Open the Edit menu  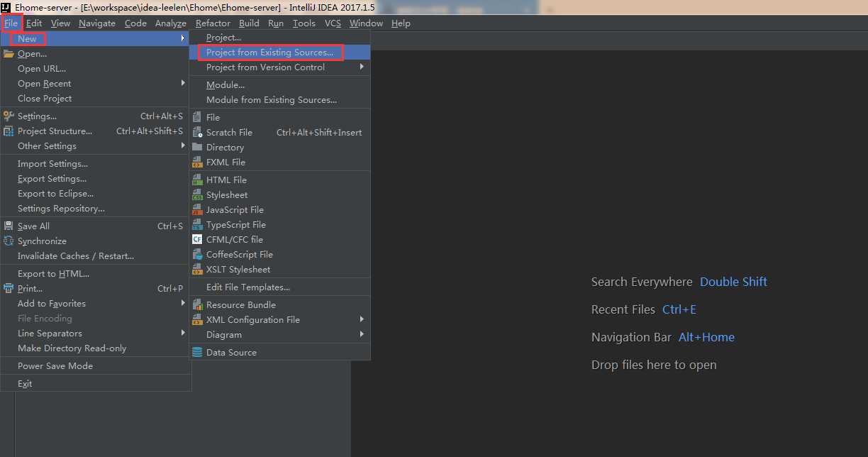tap(34, 23)
